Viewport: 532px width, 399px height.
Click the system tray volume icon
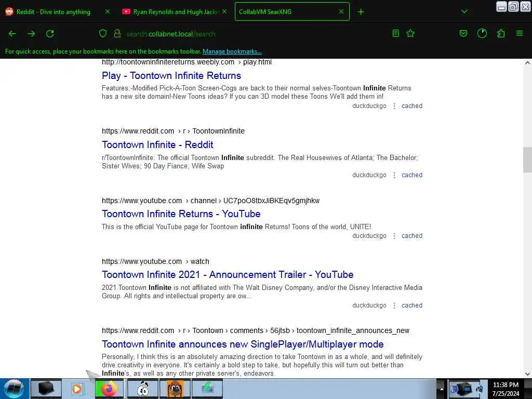[480, 389]
